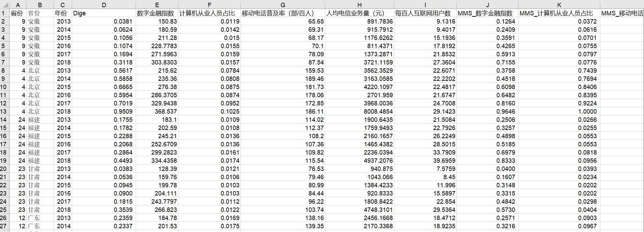The width and height of the screenshot is (644, 232).
Task: Select column J header
Action: [x=488, y=5]
